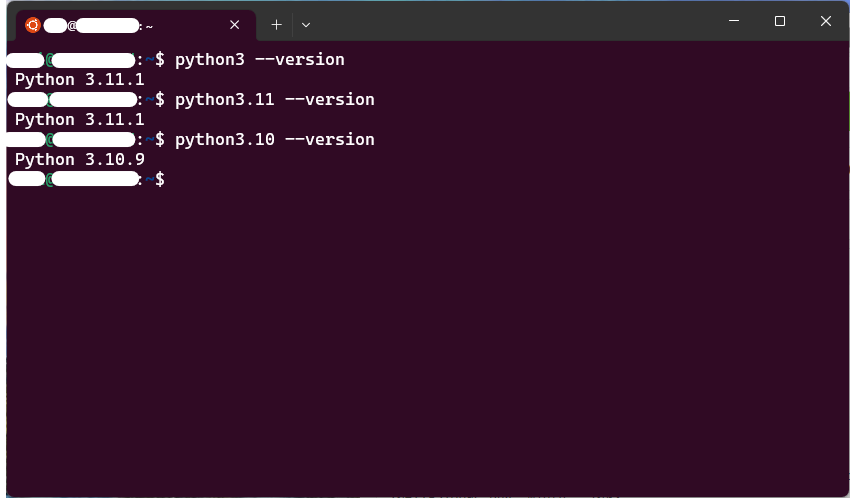
Task: Select the Ubuntu home directory tab title
Action: click(x=98, y=25)
